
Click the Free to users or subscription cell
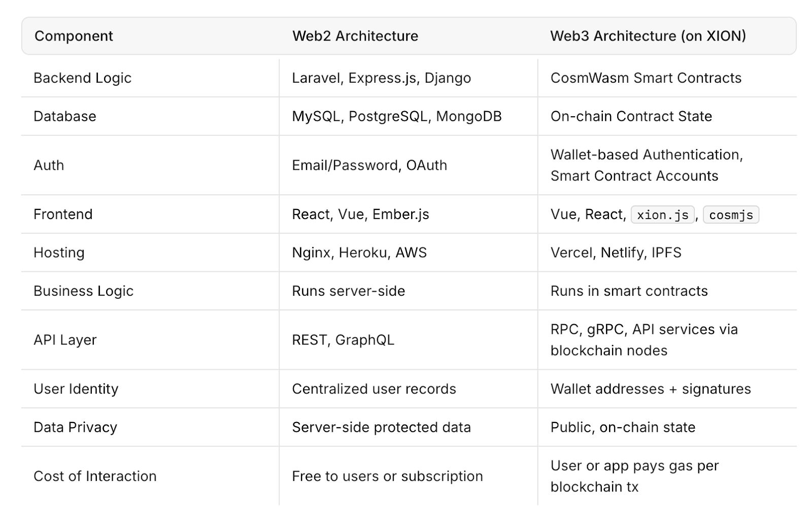(x=387, y=476)
